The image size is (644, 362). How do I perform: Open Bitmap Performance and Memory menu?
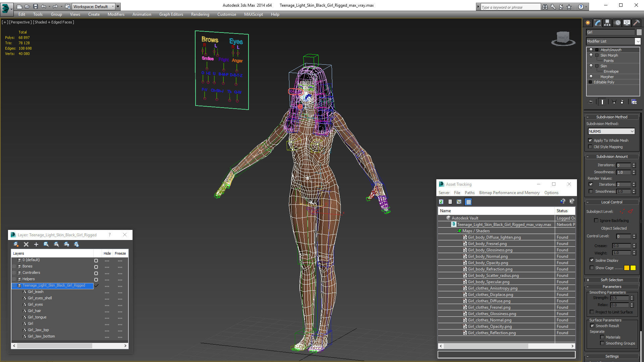pos(509,193)
